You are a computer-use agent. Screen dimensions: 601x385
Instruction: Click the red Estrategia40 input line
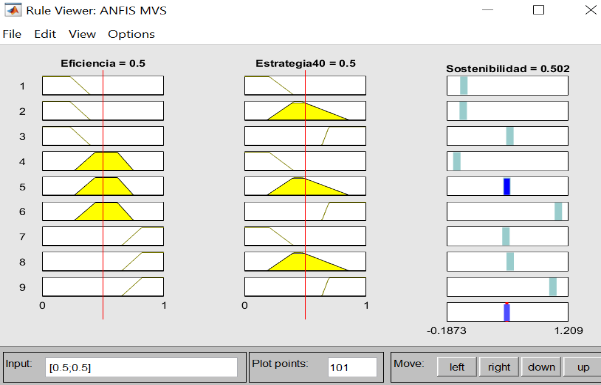(x=305, y=194)
